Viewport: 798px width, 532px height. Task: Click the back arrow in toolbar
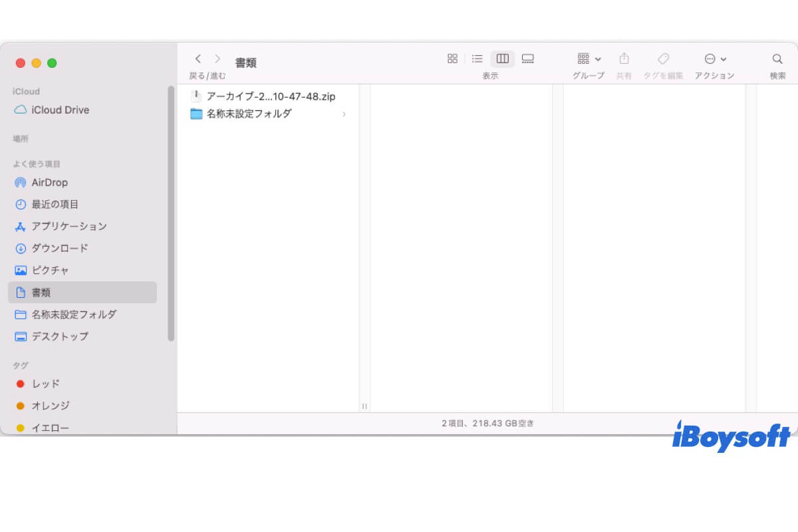198,59
